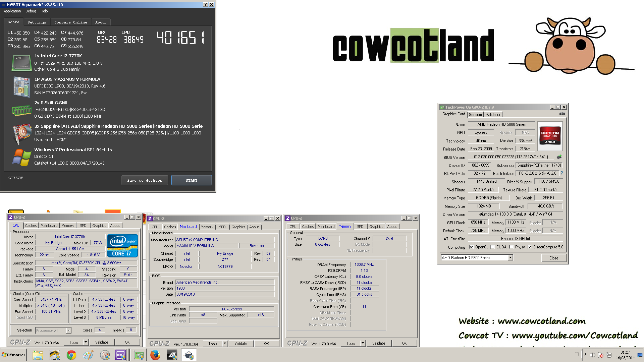Image resolution: width=644 pixels, height=362 pixels.
Task: Click the Bus Interface question mark in GPU-Z
Action: (x=561, y=173)
